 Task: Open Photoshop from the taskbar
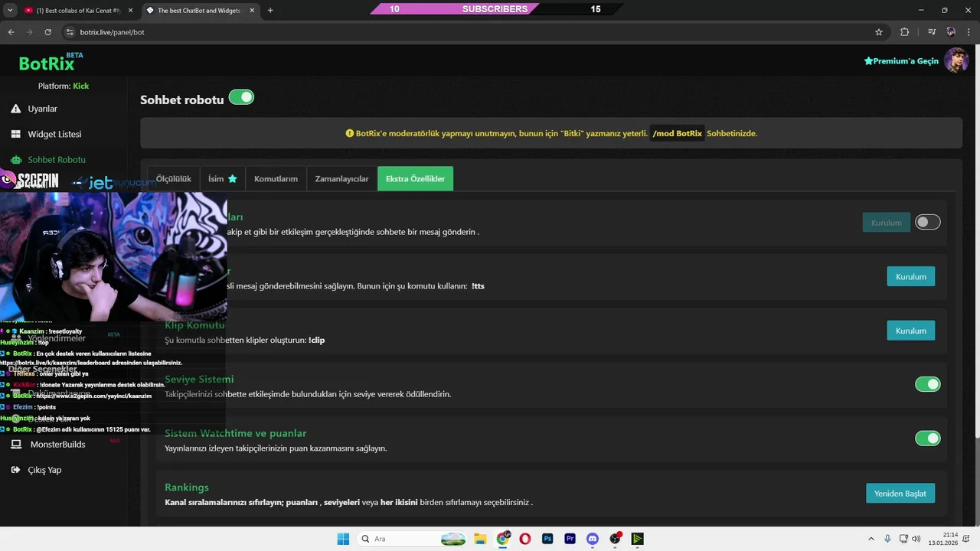tap(547, 539)
